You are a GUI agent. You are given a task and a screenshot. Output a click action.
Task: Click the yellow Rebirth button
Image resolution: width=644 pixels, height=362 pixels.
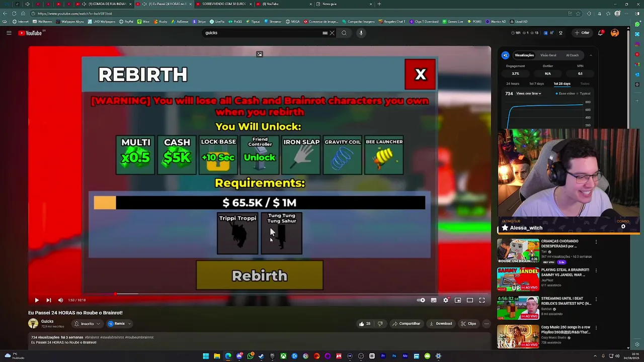point(260,276)
